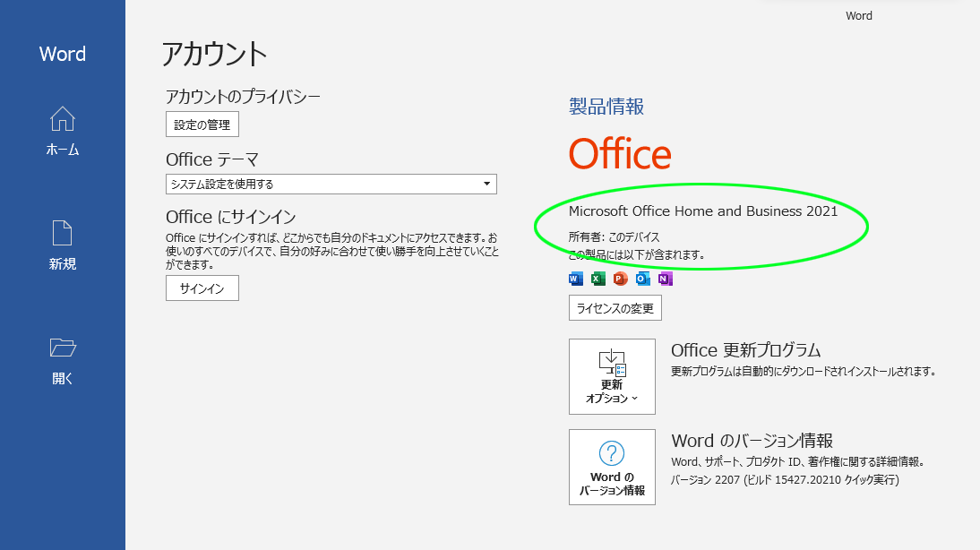Click the バージョン 2207 build text

pyautogui.click(x=785, y=480)
